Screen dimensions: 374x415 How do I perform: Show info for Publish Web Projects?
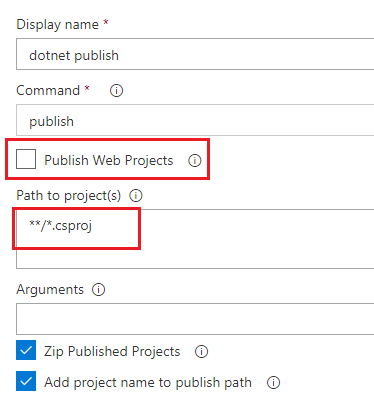(x=195, y=160)
